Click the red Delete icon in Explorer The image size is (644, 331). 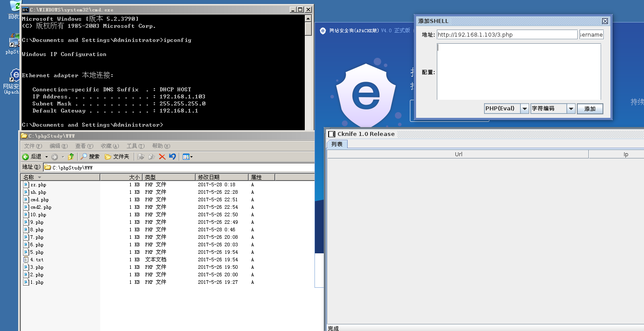(x=162, y=157)
